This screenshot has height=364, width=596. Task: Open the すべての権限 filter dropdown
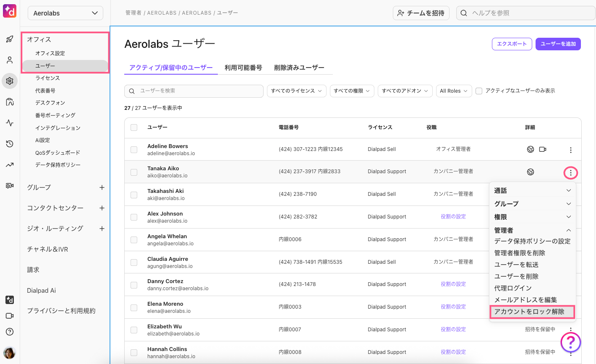(x=352, y=91)
